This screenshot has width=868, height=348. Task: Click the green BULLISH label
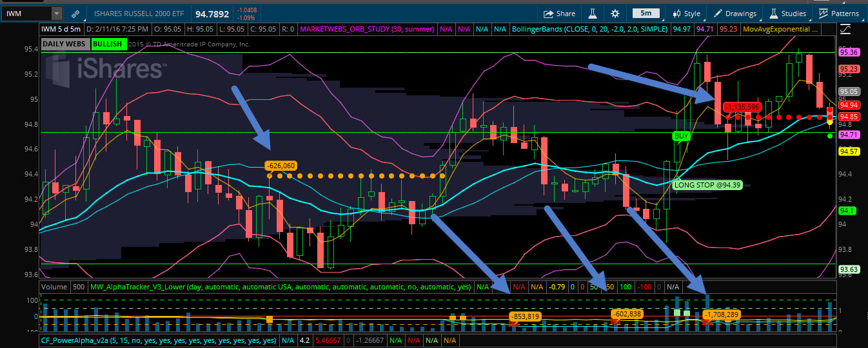pos(108,44)
